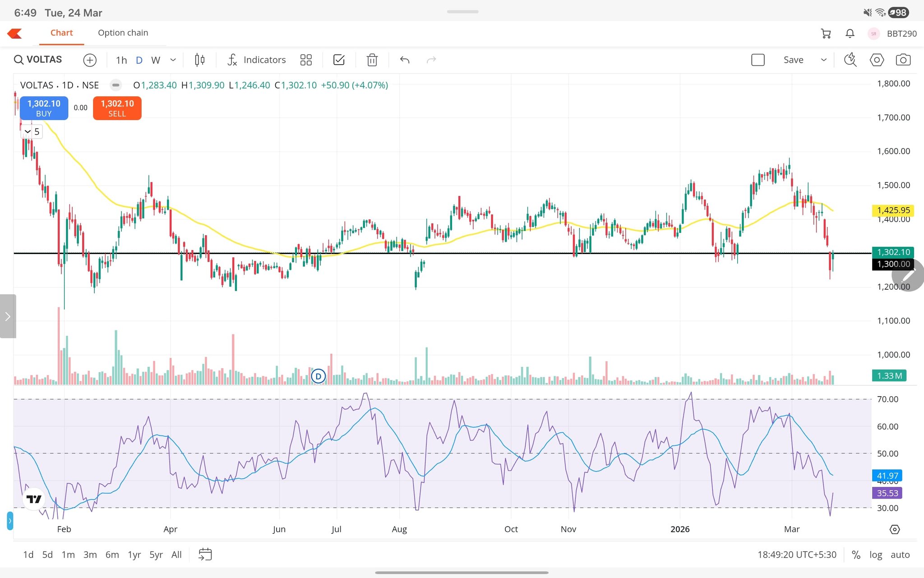The image size is (924, 578).
Task: Expand the time interval dropdown arrow
Action: [173, 60]
